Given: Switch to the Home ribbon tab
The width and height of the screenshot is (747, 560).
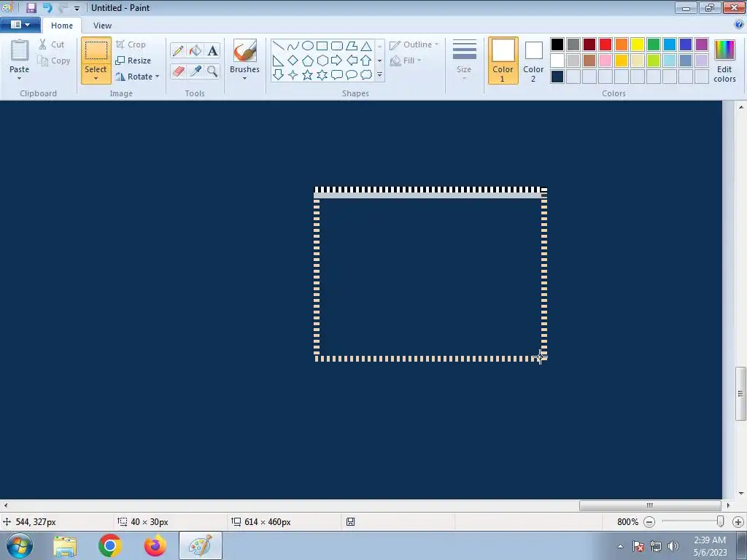Looking at the screenshot, I should coord(62,26).
